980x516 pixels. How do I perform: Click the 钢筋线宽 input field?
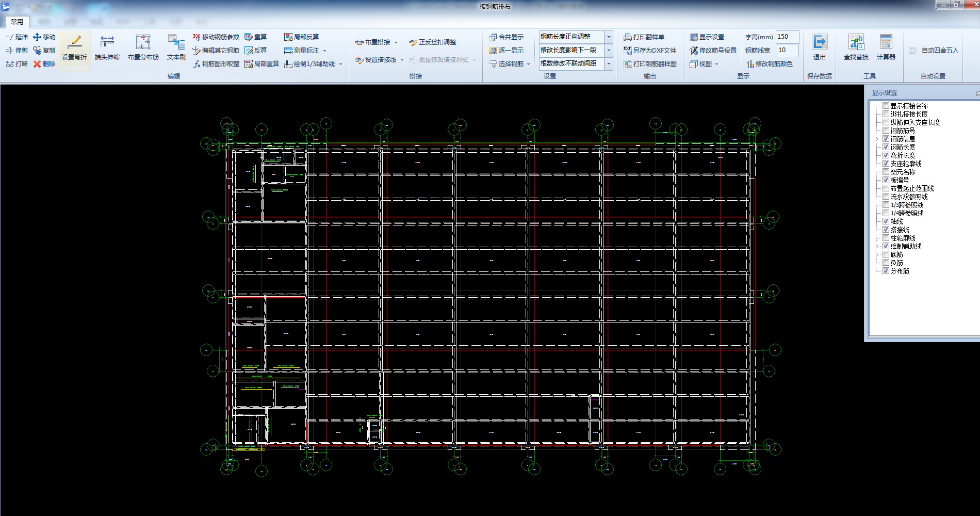pyautogui.click(x=787, y=50)
